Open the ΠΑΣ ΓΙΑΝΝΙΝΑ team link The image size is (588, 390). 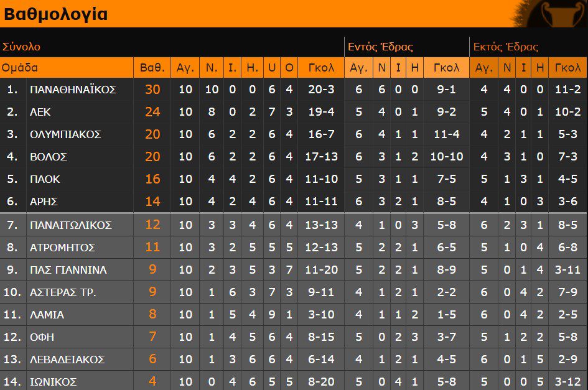click(68, 270)
